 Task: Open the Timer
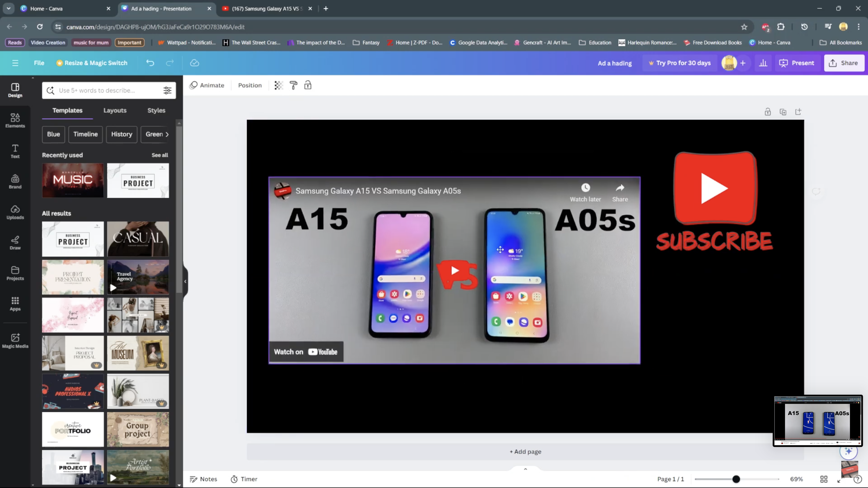pos(244,479)
